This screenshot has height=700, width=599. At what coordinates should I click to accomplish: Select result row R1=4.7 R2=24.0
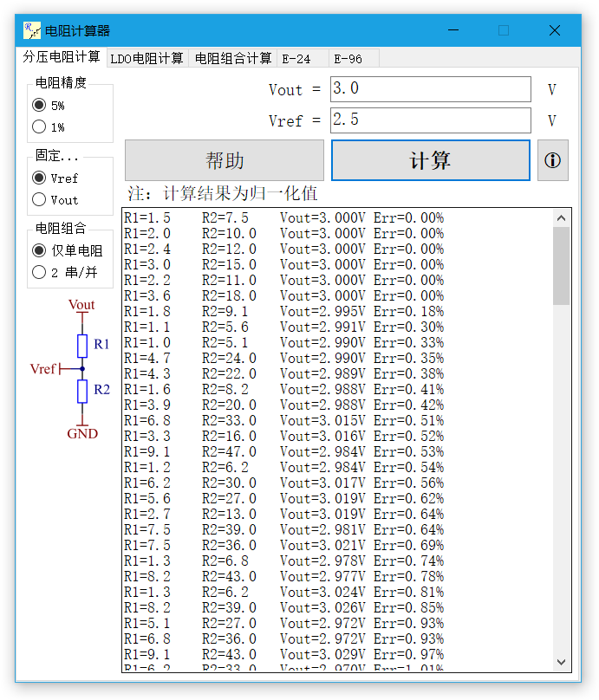tap(284, 358)
